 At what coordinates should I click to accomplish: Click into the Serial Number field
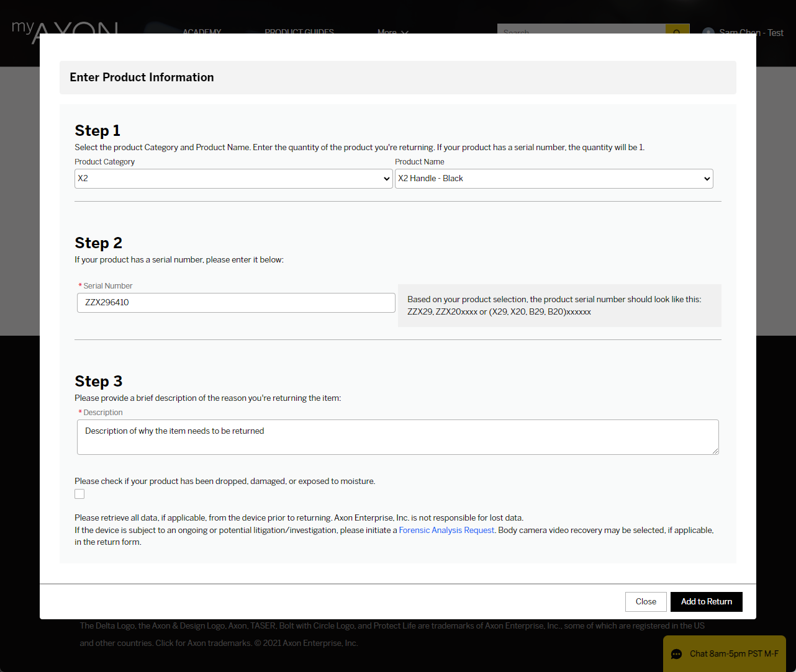236,303
